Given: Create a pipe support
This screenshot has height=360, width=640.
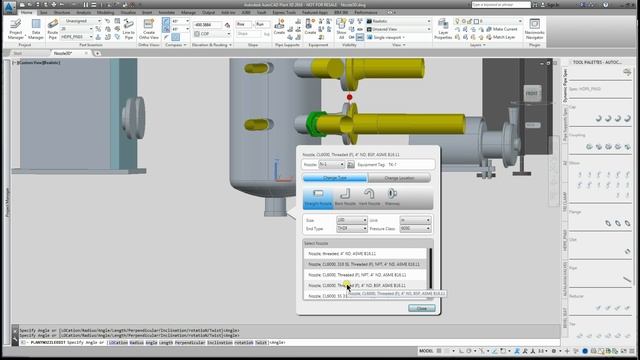Looking at the screenshot, I should (x=279, y=27).
